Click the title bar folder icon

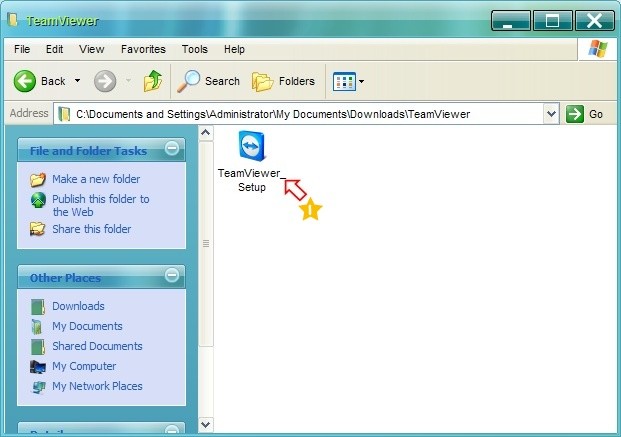[13, 19]
